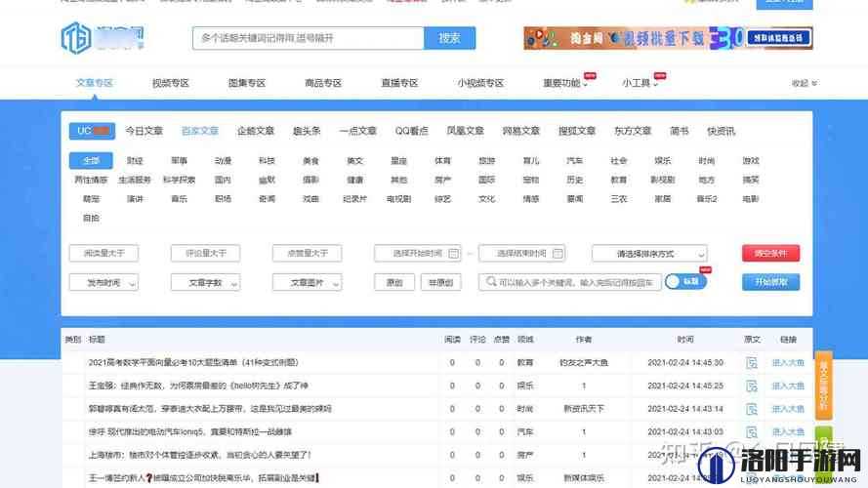
Task: Choose the 体育 category
Action: (442, 160)
